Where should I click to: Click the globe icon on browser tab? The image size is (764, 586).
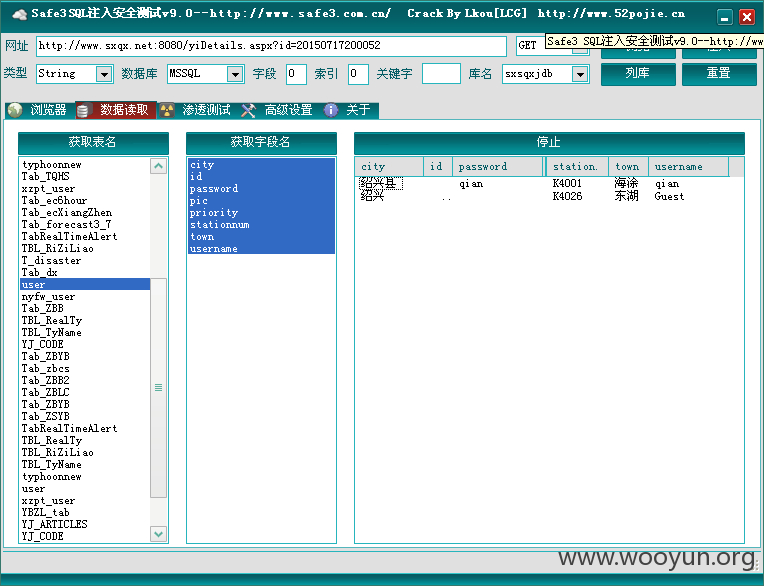point(15,110)
